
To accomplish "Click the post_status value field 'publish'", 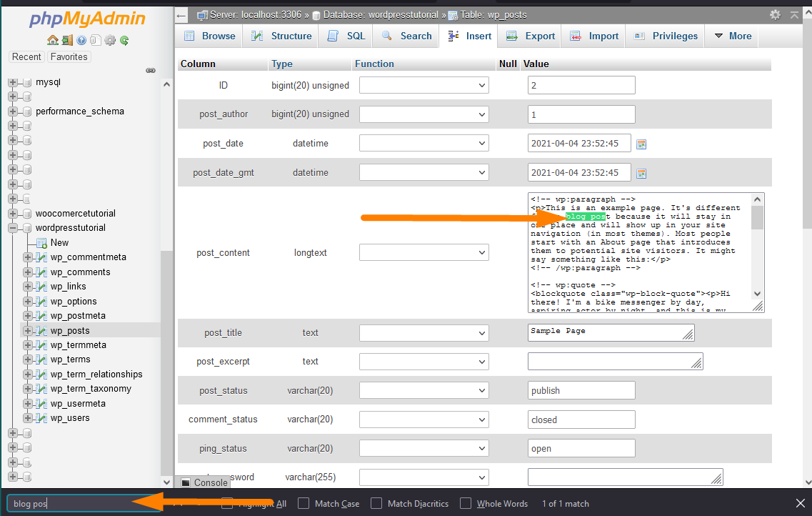I will click(x=581, y=391).
